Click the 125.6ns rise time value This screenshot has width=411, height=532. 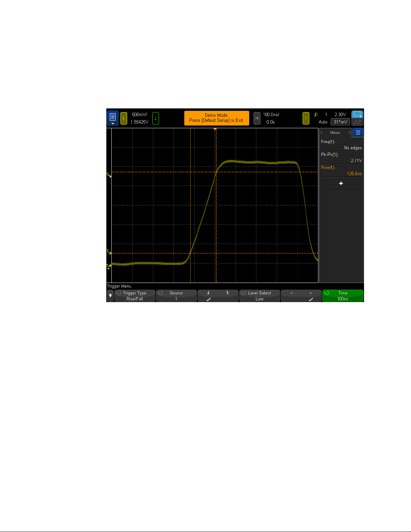point(354,174)
